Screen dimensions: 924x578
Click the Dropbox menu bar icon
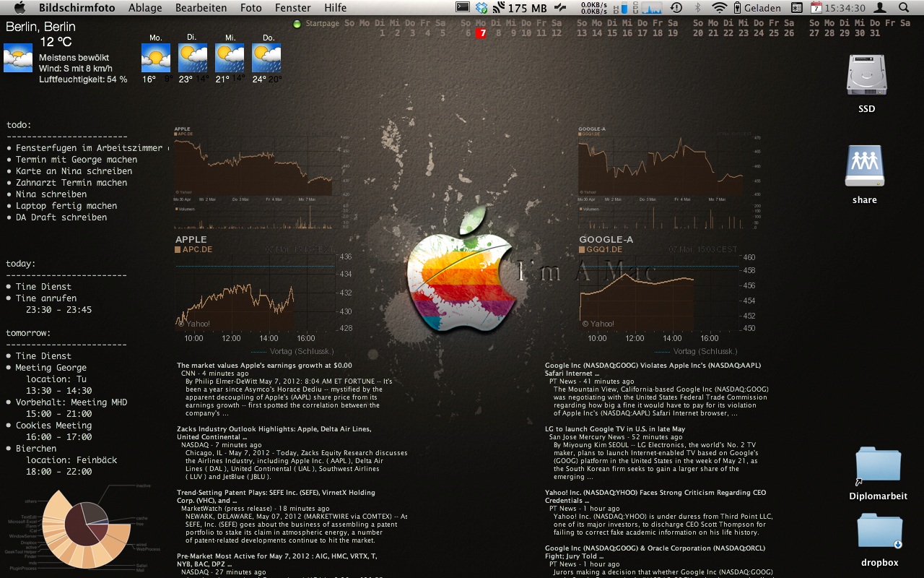pos(482,8)
